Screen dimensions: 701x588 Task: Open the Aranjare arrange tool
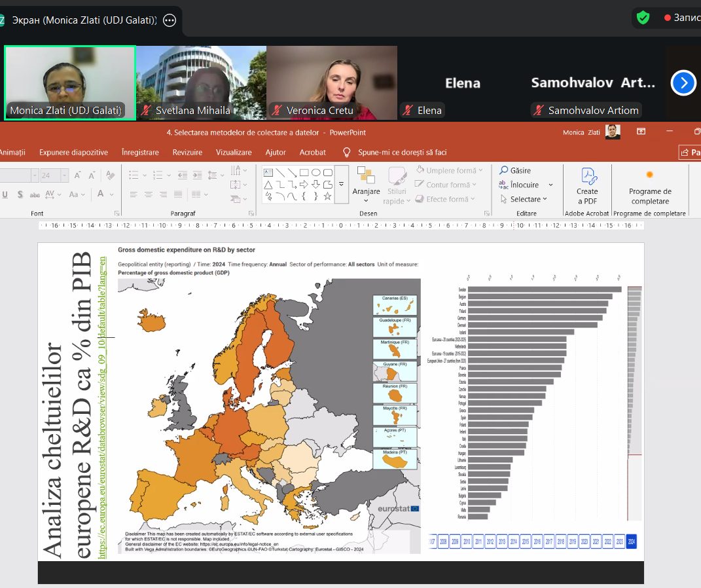tap(366, 181)
